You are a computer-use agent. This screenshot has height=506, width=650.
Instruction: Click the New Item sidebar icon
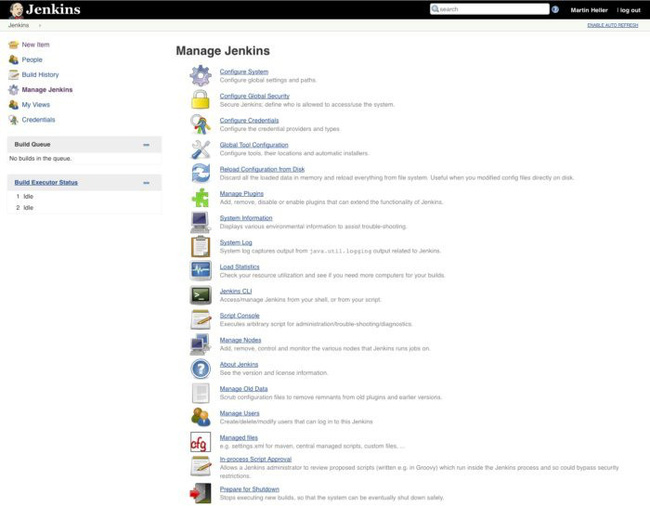(14, 44)
